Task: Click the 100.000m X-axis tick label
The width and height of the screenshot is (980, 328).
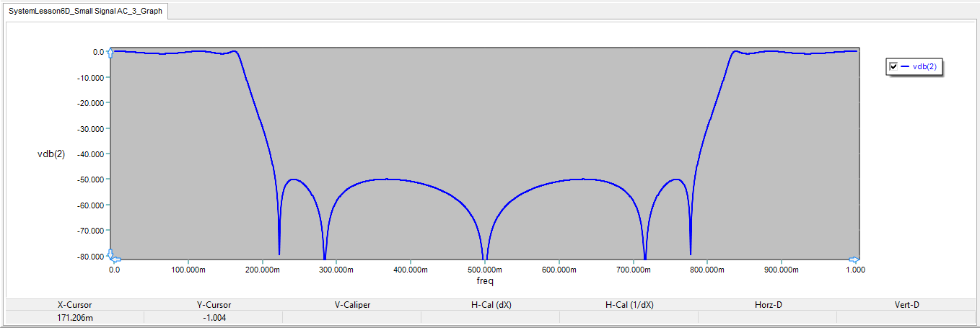Action: 188,270
